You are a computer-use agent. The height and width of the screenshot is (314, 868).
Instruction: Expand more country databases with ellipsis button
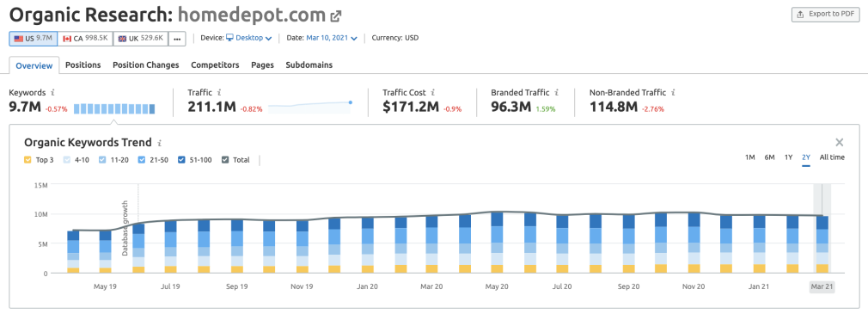177,39
